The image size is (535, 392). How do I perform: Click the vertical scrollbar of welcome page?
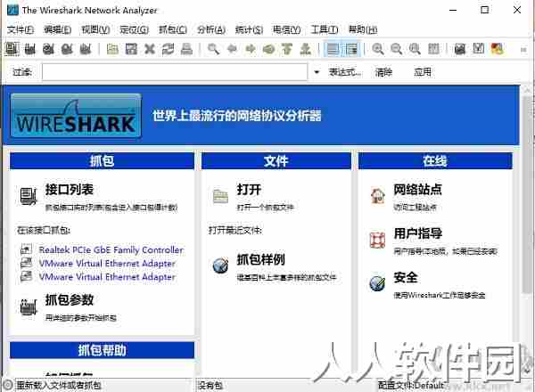tap(527, 194)
